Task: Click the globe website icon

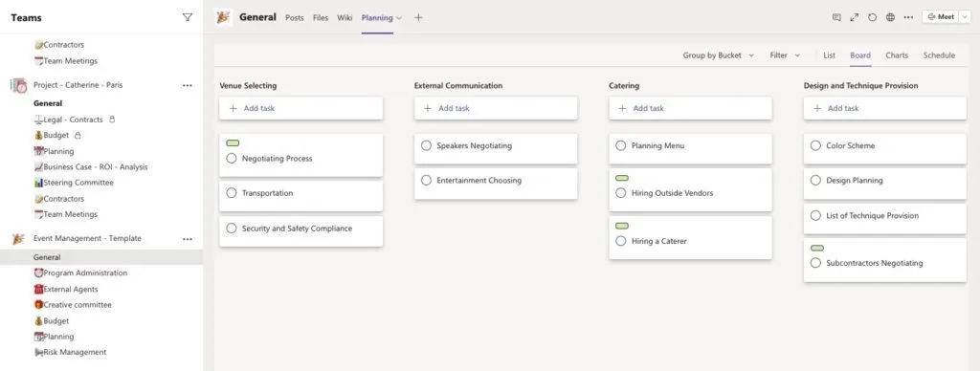Action: 890,17
